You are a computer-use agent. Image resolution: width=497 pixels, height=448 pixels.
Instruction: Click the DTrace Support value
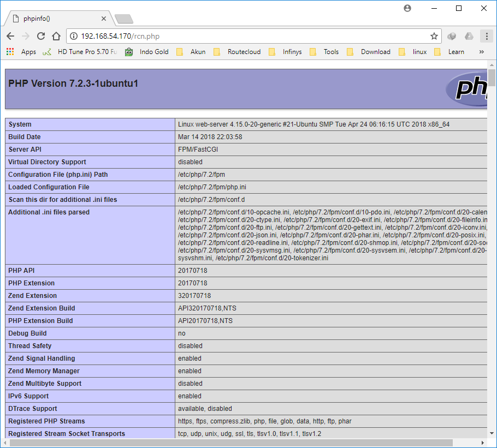tap(205, 408)
